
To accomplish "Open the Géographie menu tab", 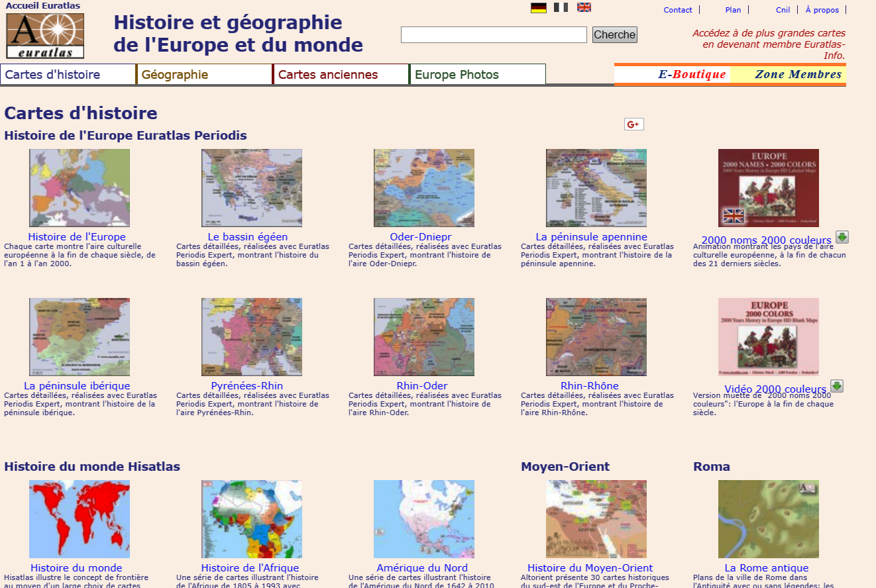I will tap(205, 75).
